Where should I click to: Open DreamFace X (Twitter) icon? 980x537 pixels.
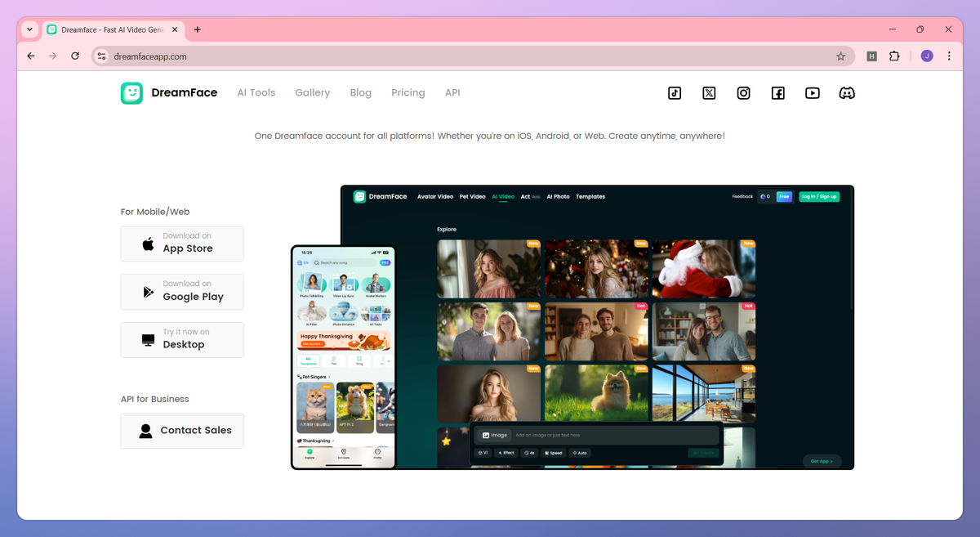709,93
